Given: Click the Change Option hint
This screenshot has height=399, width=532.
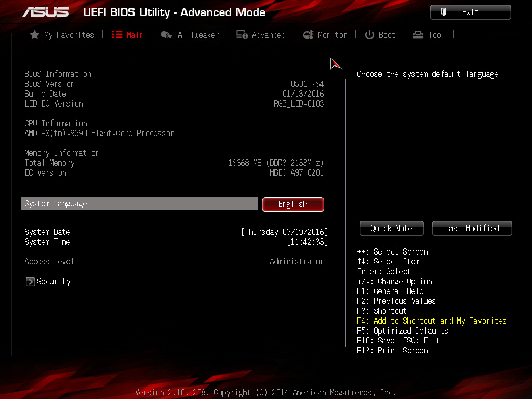Looking at the screenshot, I should coord(395,282).
